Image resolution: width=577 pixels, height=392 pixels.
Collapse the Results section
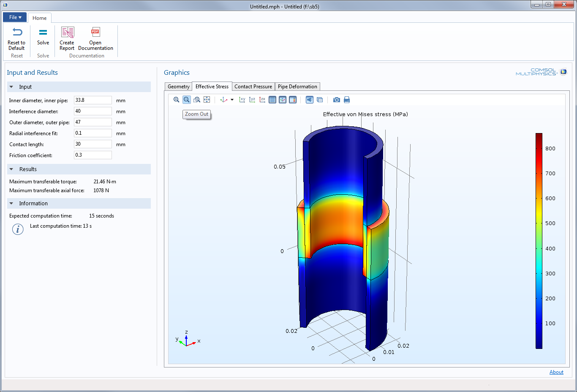pyautogui.click(x=11, y=169)
